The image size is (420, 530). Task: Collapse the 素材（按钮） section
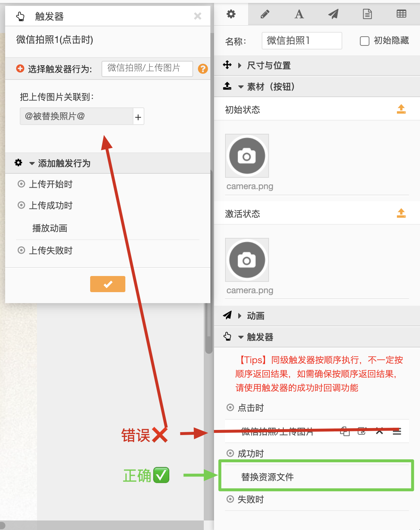(x=270, y=87)
